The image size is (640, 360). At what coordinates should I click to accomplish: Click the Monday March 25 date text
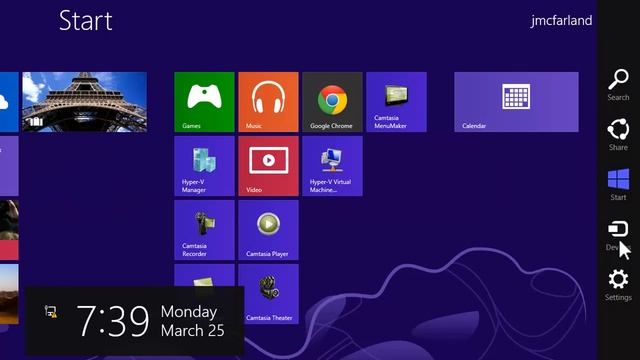(x=193, y=321)
